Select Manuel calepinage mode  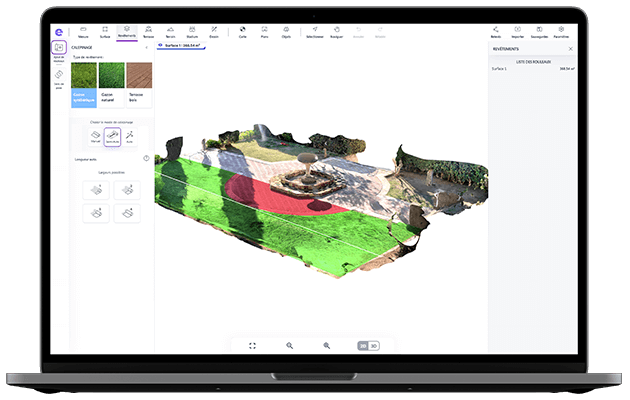tap(96, 137)
